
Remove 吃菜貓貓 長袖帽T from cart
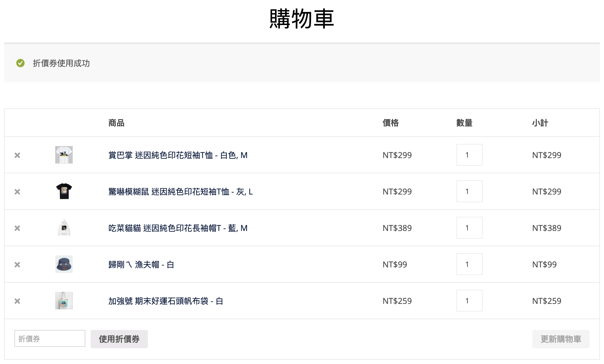(17, 228)
